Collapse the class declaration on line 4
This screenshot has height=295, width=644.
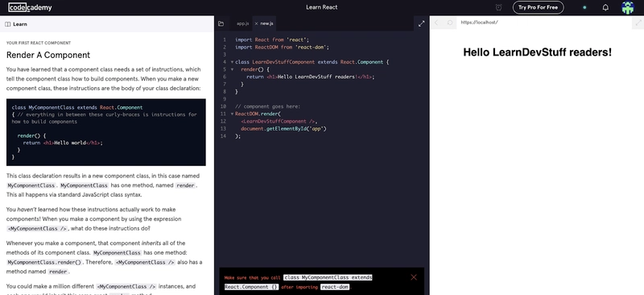pos(232,62)
